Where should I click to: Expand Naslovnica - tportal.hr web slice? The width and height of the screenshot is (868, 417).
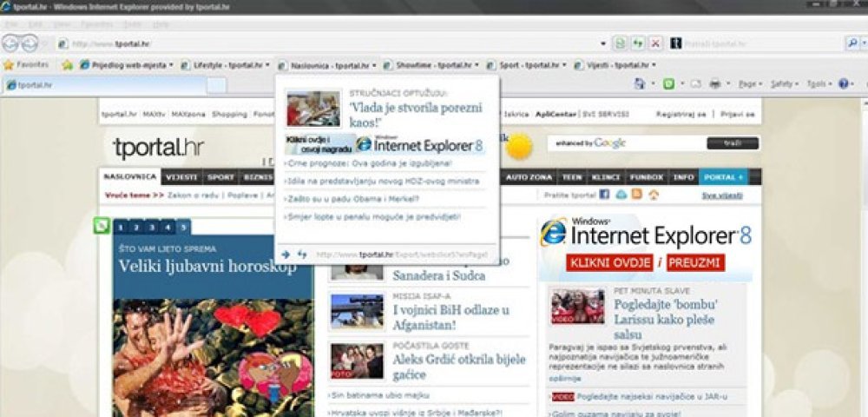point(374,65)
